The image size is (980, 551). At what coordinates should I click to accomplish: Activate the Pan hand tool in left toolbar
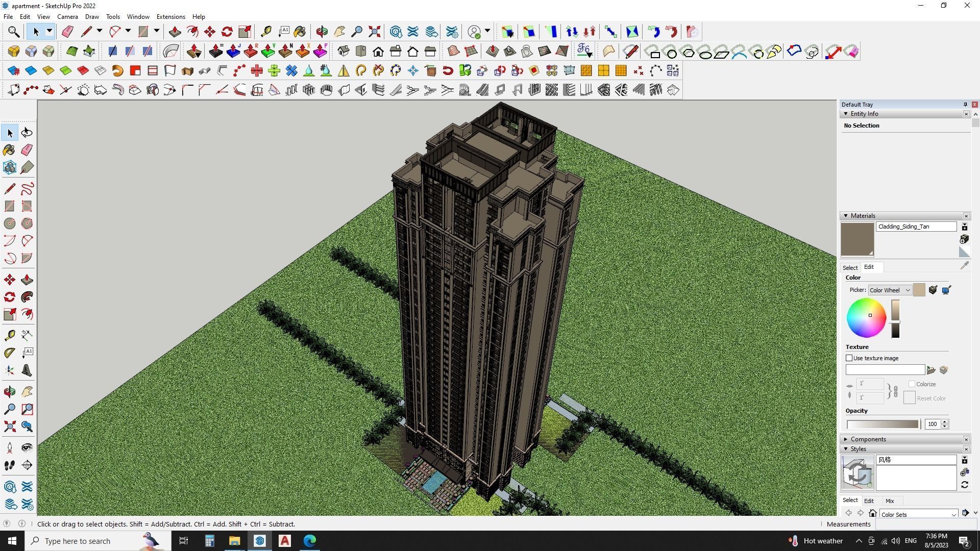coord(27,392)
